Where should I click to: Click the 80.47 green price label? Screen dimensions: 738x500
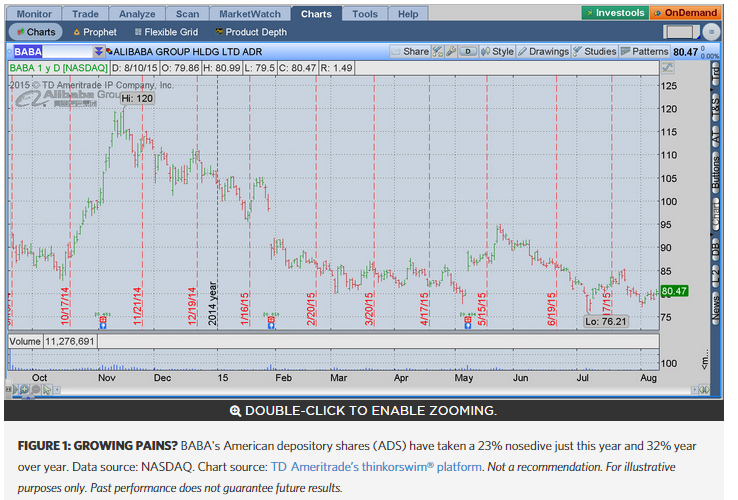tap(674, 291)
